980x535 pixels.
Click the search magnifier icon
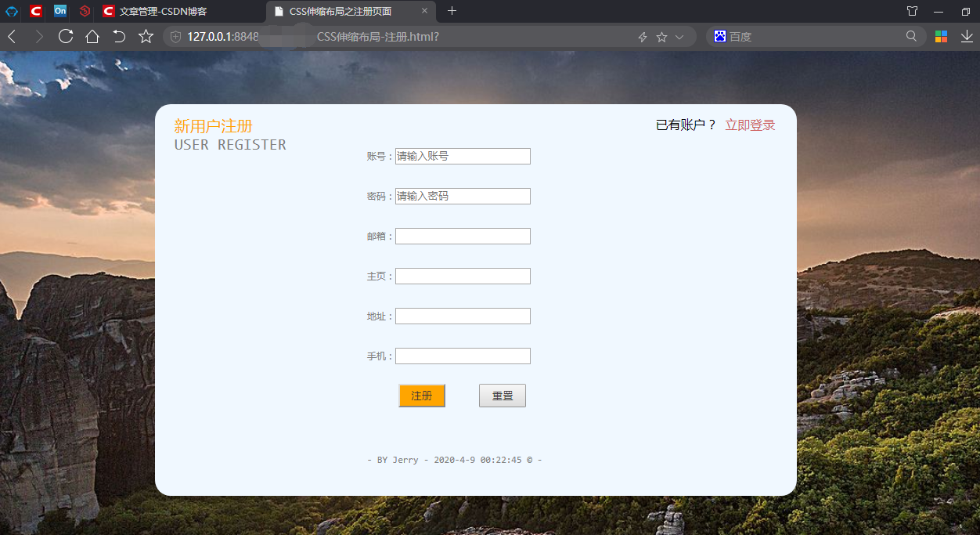coord(911,36)
